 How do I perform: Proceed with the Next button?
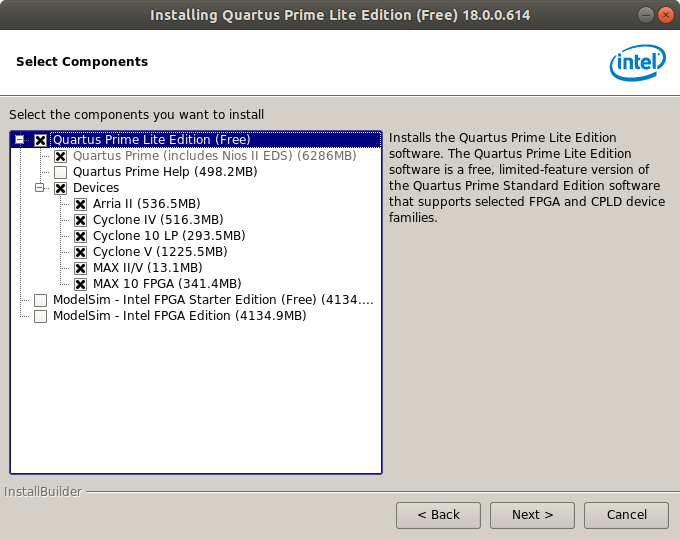click(x=532, y=515)
